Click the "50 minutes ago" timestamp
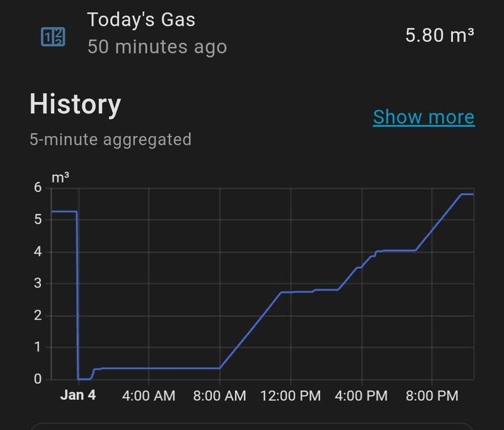504x430 pixels. [x=157, y=47]
